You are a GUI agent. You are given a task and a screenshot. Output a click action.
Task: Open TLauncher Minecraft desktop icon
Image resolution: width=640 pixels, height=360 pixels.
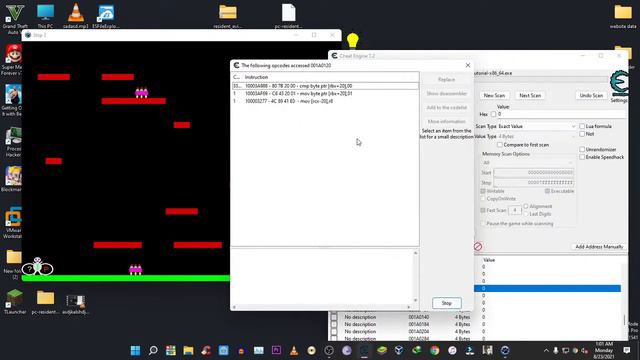point(15,301)
